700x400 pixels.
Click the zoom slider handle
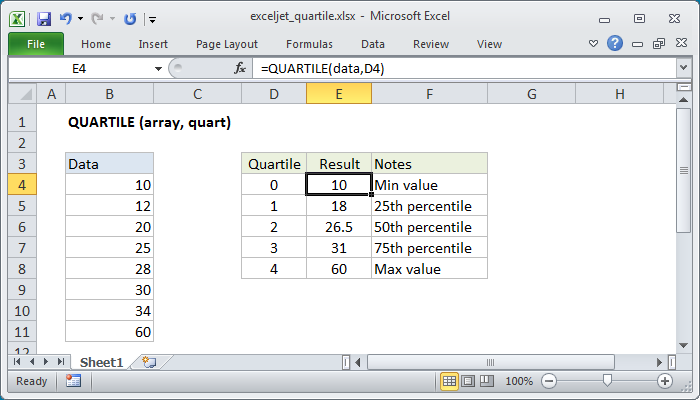[x=607, y=380]
